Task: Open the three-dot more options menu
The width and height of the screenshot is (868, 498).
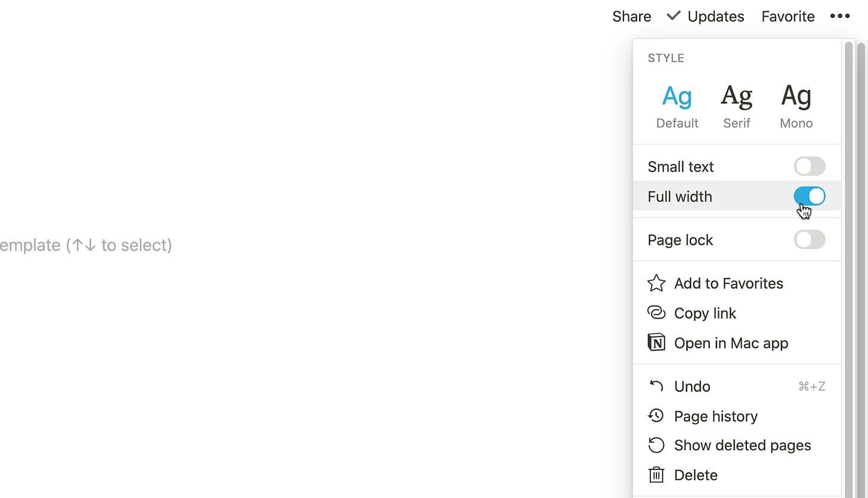Action: coord(840,16)
